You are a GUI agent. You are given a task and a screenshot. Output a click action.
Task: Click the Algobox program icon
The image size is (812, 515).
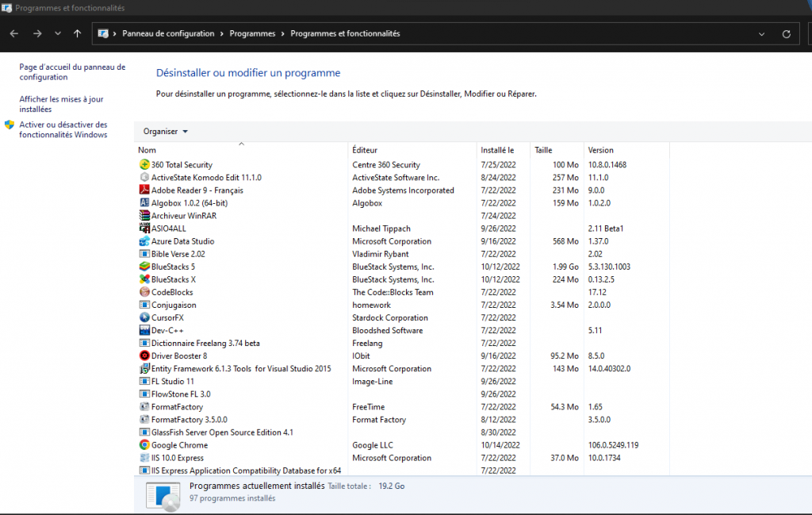point(144,202)
